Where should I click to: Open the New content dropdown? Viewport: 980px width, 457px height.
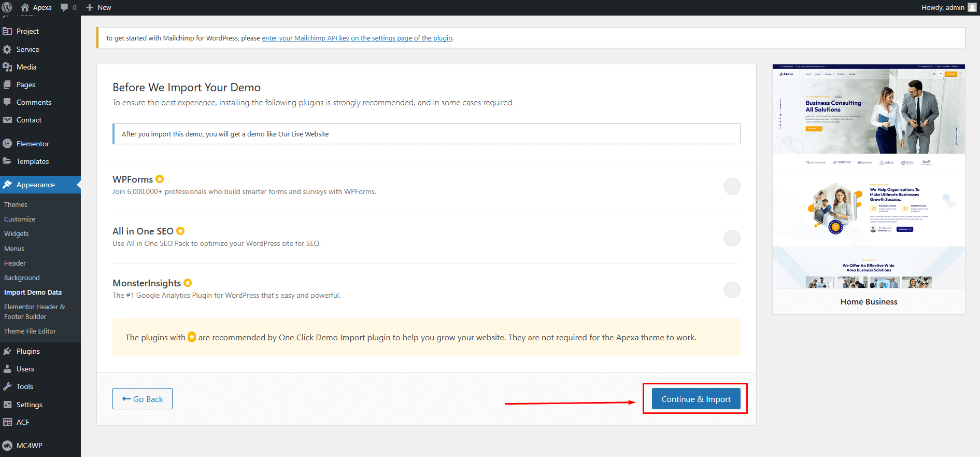coord(98,7)
